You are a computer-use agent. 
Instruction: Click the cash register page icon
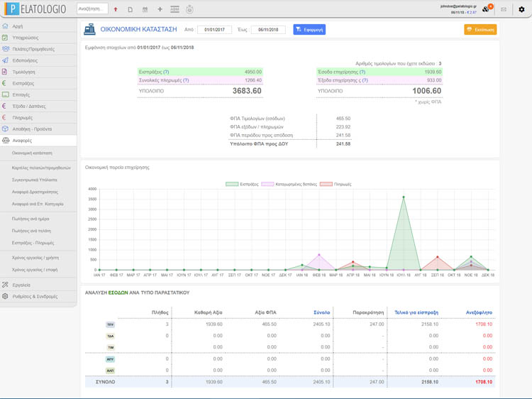pyautogui.click(x=89, y=30)
